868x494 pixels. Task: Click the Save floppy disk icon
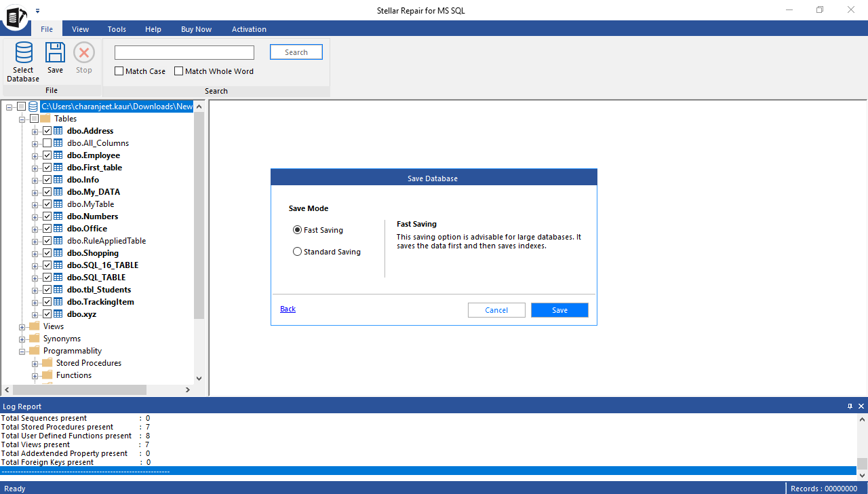tap(55, 52)
